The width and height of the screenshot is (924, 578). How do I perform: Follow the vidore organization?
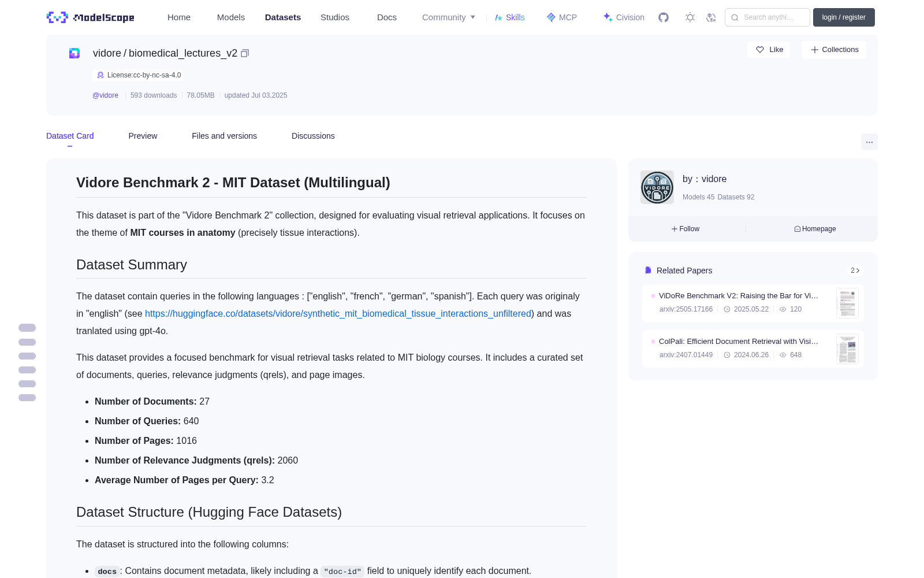pyautogui.click(x=685, y=229)
